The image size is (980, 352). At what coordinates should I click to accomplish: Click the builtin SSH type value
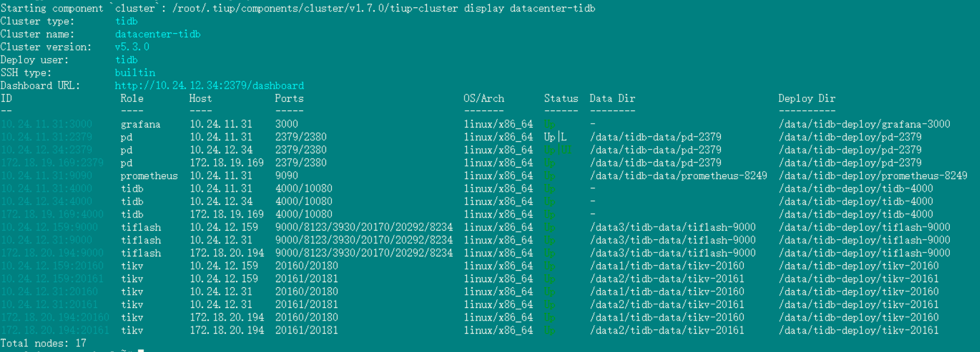click(x=134, y=73)
